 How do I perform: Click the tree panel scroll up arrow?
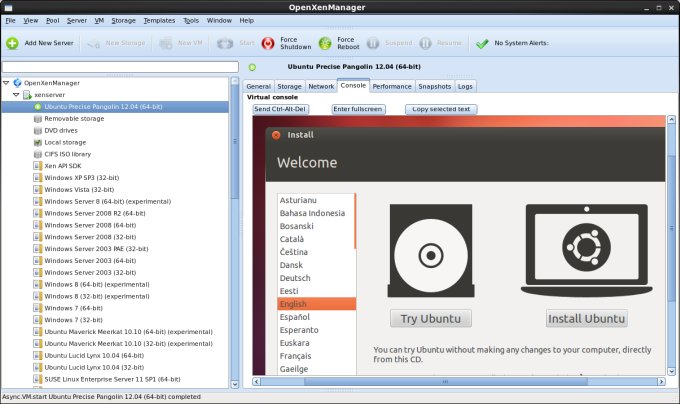pyautogui.click(x=235, y=81)
